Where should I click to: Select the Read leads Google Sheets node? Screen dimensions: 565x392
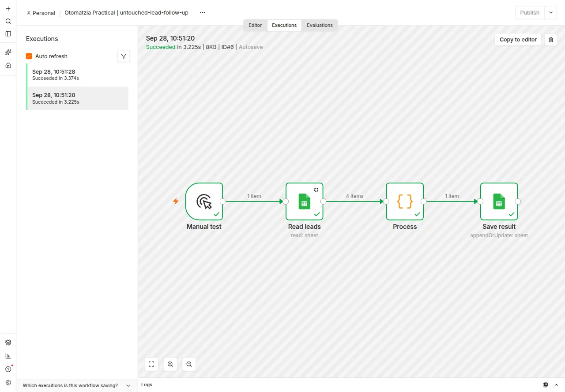(x=305, y=202)
